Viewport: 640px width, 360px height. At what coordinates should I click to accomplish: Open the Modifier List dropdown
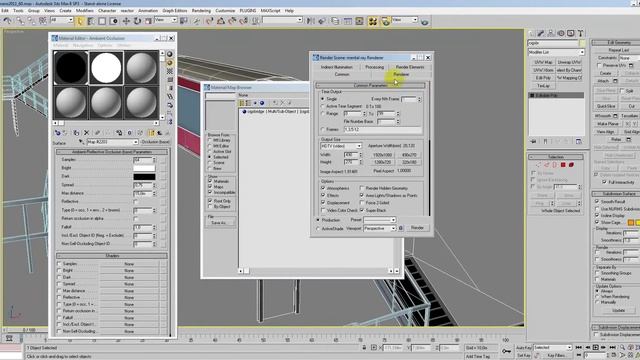pos(556,52)
